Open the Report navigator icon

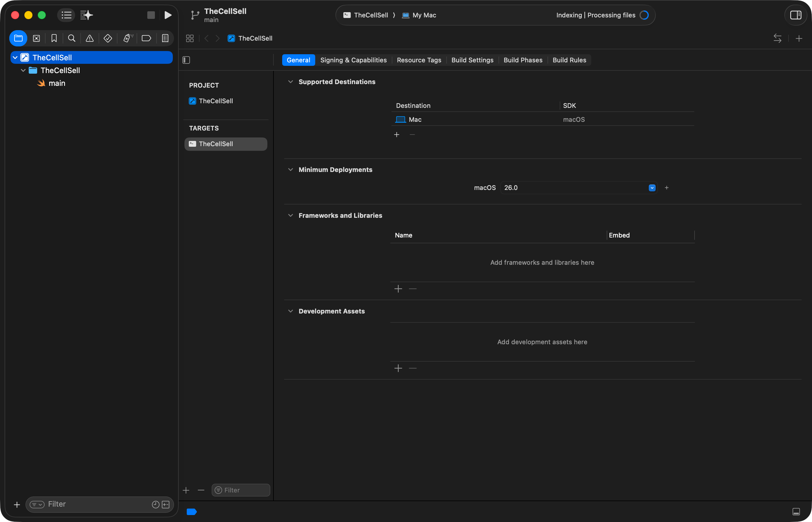click(165, 38)
